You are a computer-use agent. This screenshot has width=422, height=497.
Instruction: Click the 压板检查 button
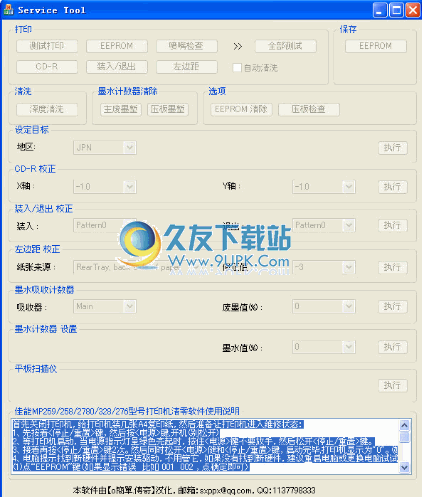click(x=309, y=109)
